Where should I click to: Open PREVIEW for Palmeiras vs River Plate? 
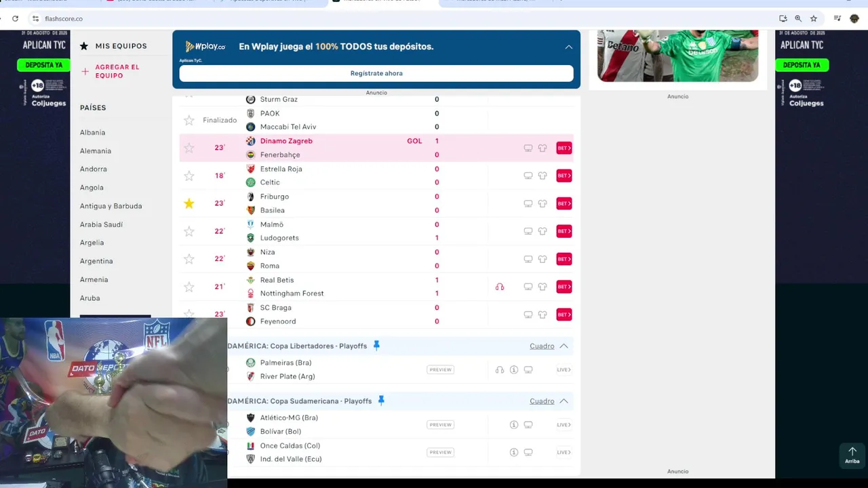(440, 370)
